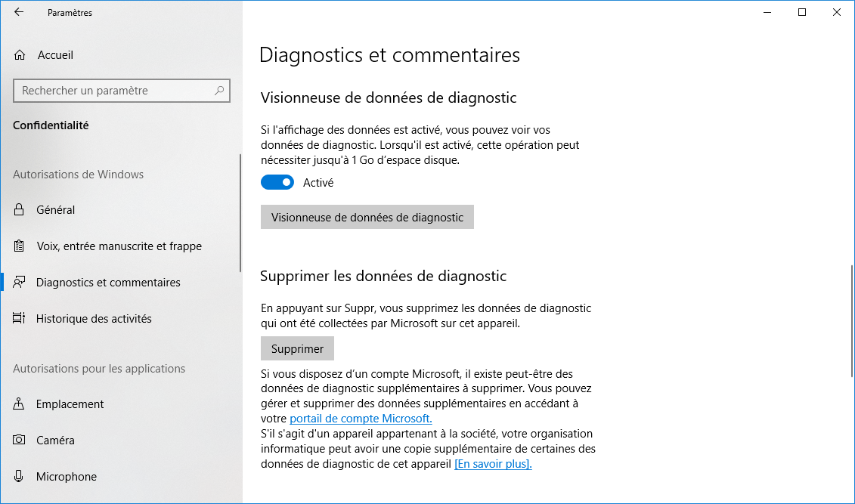Select the Général lock icon

click(x=19, y=210)
